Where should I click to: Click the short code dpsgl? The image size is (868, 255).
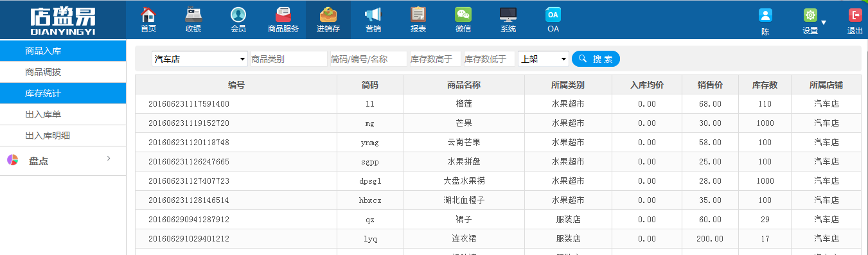(370, 181)
